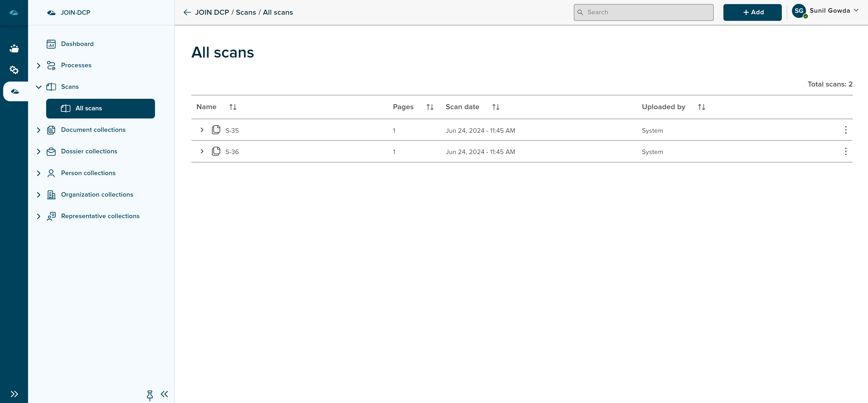
Task: Open the three-dot menu on the S-36 row
Action: 845,151
